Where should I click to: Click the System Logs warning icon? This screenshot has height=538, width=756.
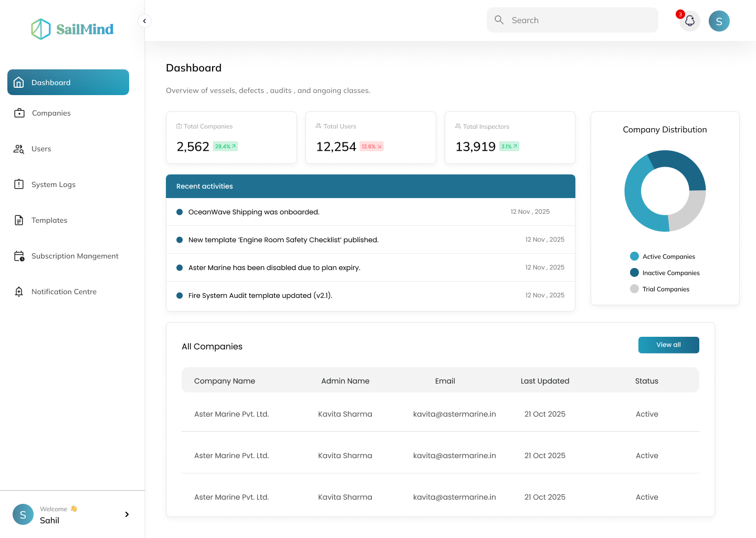(19, 184)
